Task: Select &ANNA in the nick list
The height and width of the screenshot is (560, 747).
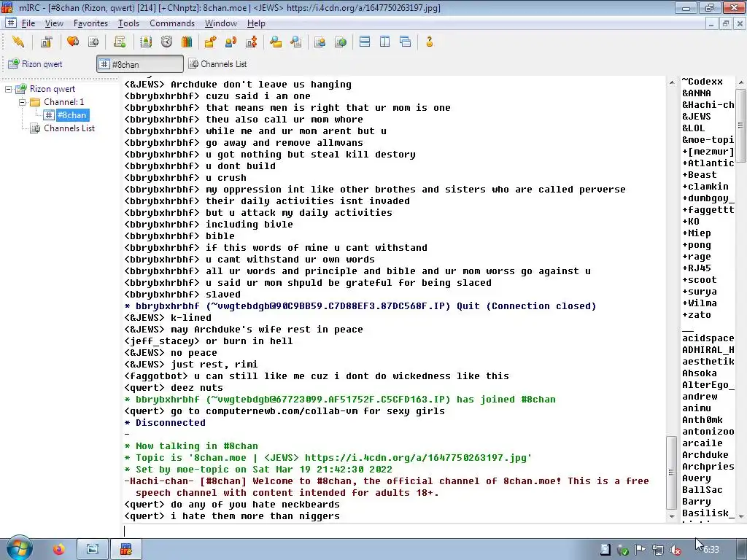Action: (x=696, y=93)
